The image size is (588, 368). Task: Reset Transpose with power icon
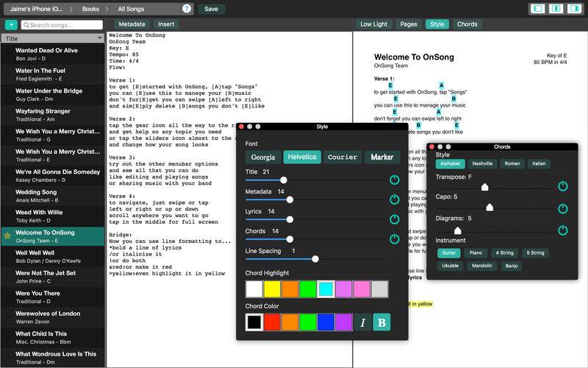562,186
